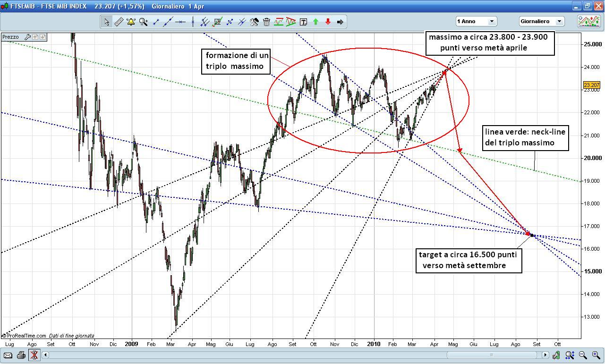
Task: Insert a black right arrow marker
Action: (340, 22)
